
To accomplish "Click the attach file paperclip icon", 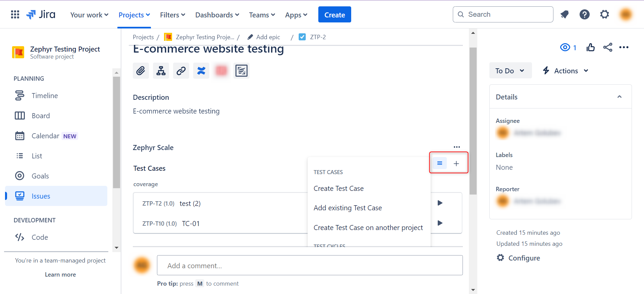I will click(141, 71).
